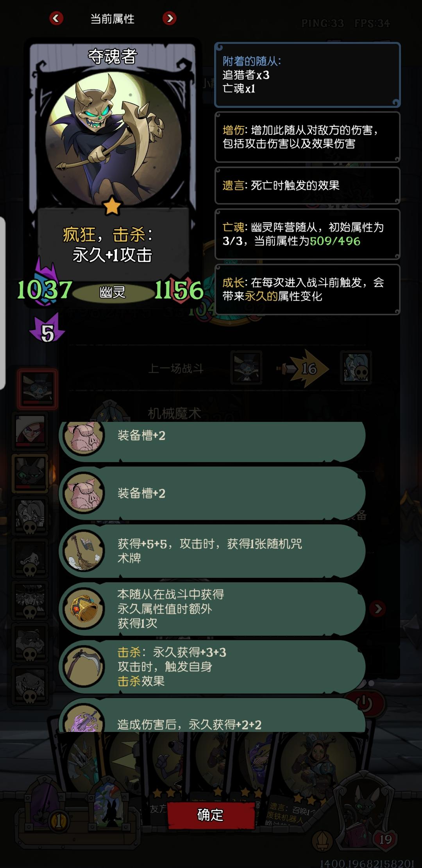Screen dimensions: 422x868
Task: Tap the scythe equipment icon next to 击杀
Action: pos(83,666)
